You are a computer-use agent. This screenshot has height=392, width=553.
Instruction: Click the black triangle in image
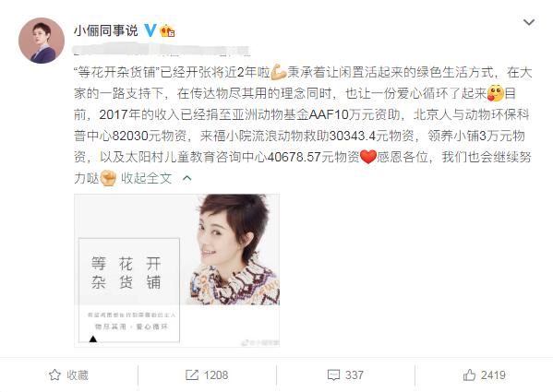pos(92,339)
